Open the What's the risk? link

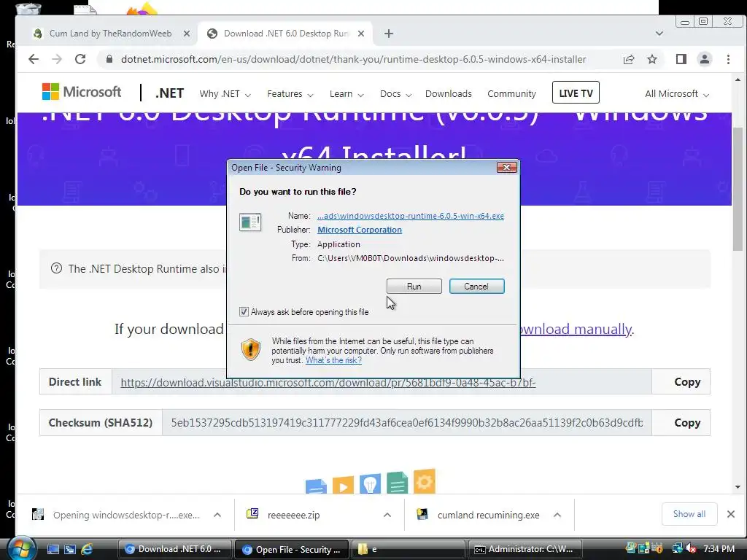click(333, 360)
